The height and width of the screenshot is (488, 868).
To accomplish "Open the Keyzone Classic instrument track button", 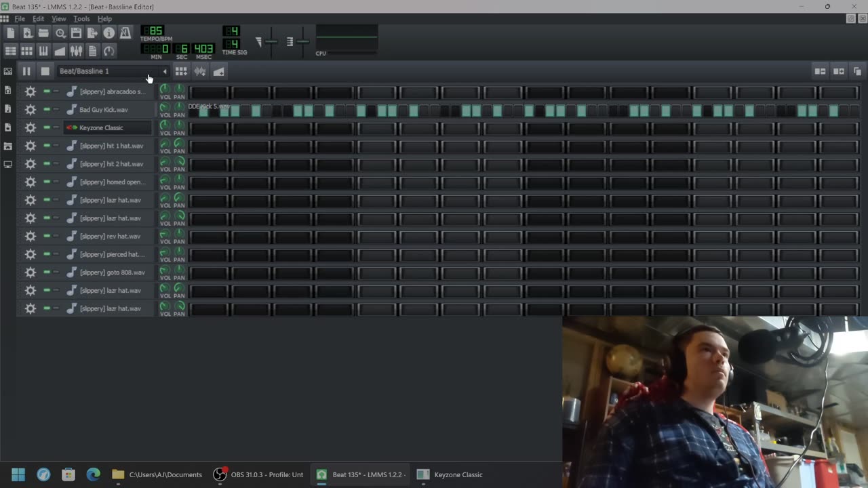I will 108,127.
